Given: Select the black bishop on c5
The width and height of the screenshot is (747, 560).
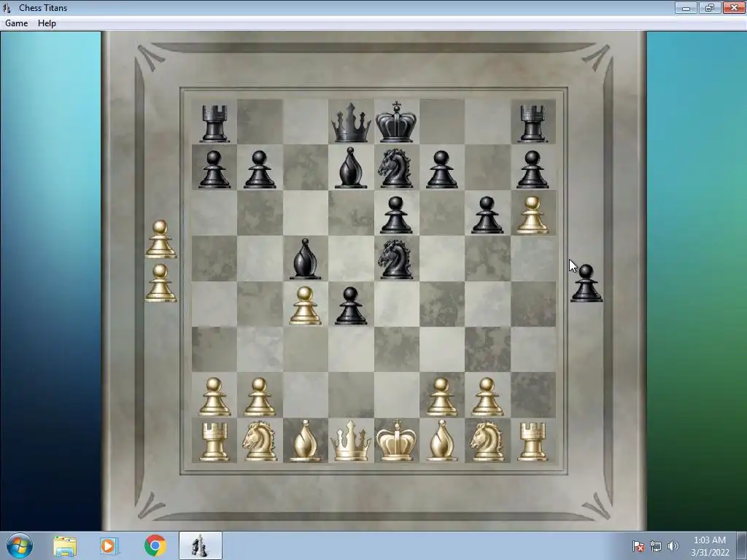Looking at the screenshot, I should tap(306, 259).
